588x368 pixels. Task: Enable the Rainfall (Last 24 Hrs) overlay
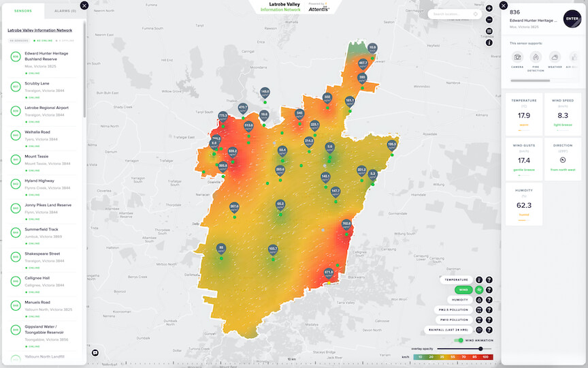(448, 330)
